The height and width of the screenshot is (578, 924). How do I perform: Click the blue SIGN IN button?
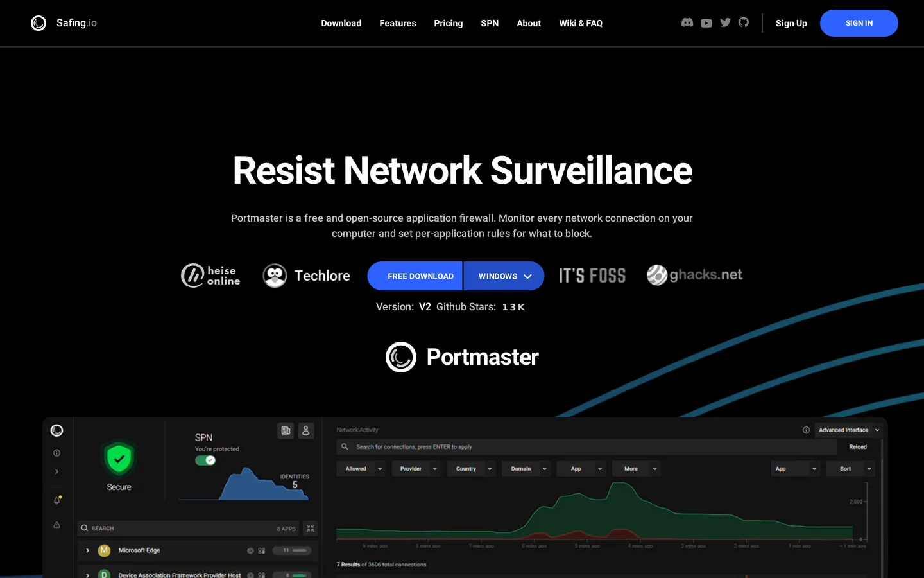pyautogui.click(x=859, y=23)
